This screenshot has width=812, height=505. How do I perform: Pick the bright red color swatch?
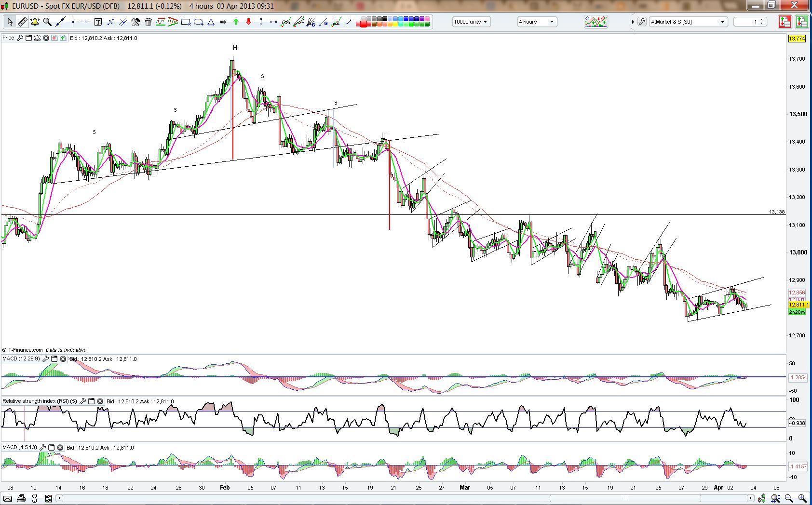click(363, 25)
